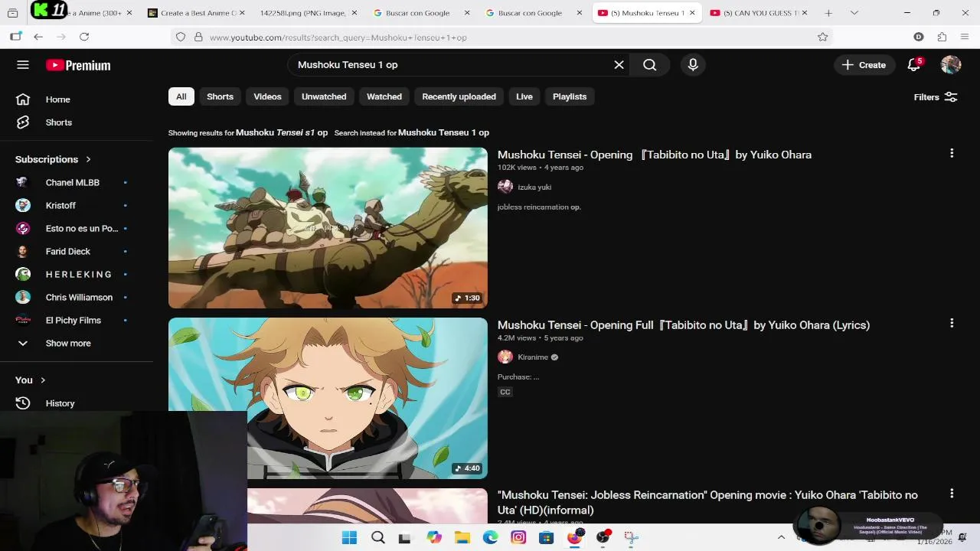
Task: Open Windows taskbar search
Action: 377,537
